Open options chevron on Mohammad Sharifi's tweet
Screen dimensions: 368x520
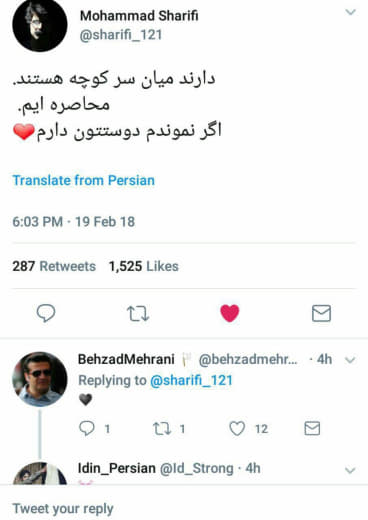351,12
